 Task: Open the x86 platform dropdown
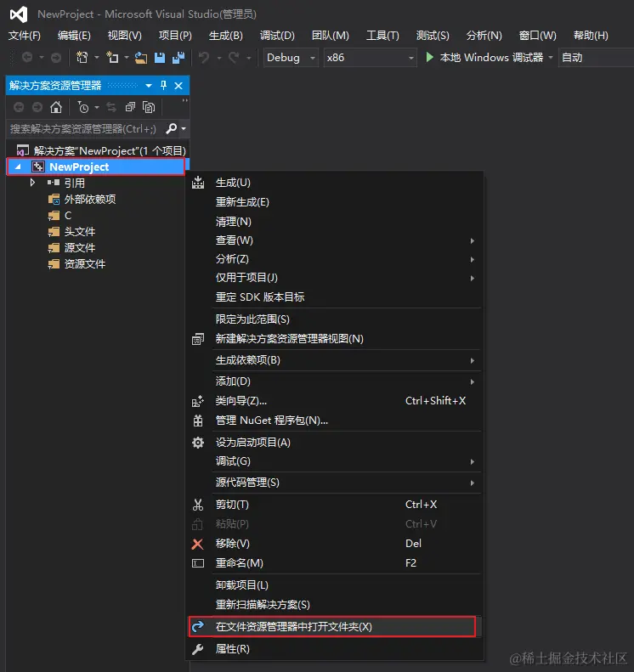click(x=370, y=58)
